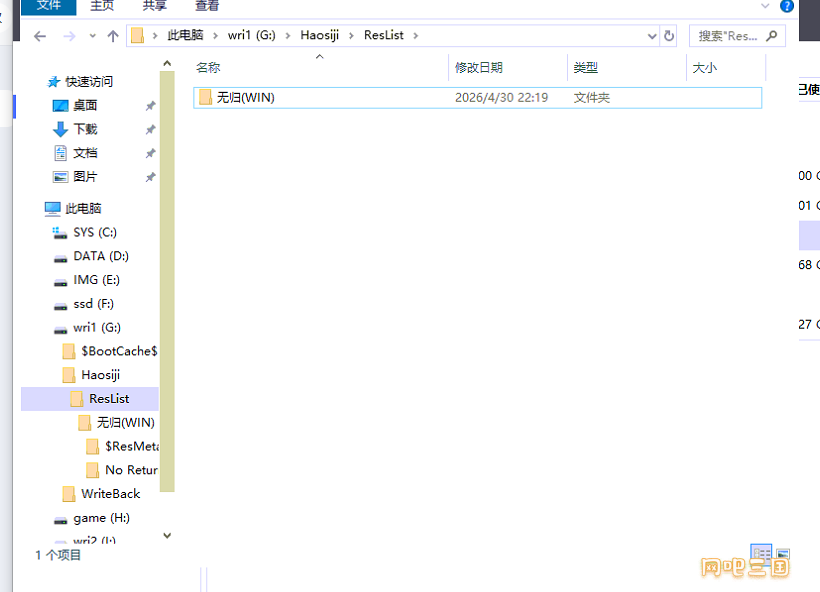Screen dimensions: 820x592
Task: Click the search magnifier icon
Action: 772,36
